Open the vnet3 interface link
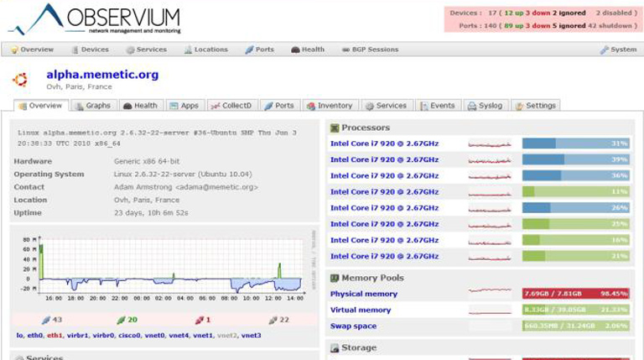 click(251, 336)
